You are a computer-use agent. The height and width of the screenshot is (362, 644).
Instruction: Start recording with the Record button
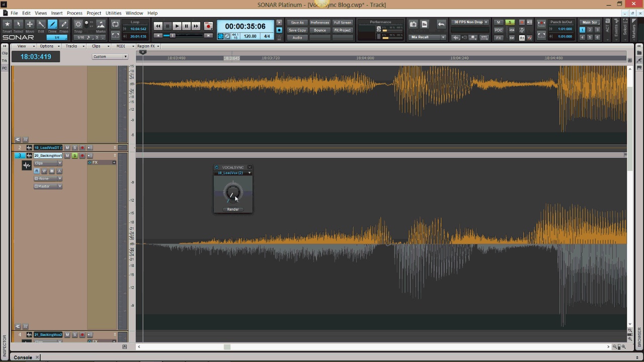tap(208, 26)
